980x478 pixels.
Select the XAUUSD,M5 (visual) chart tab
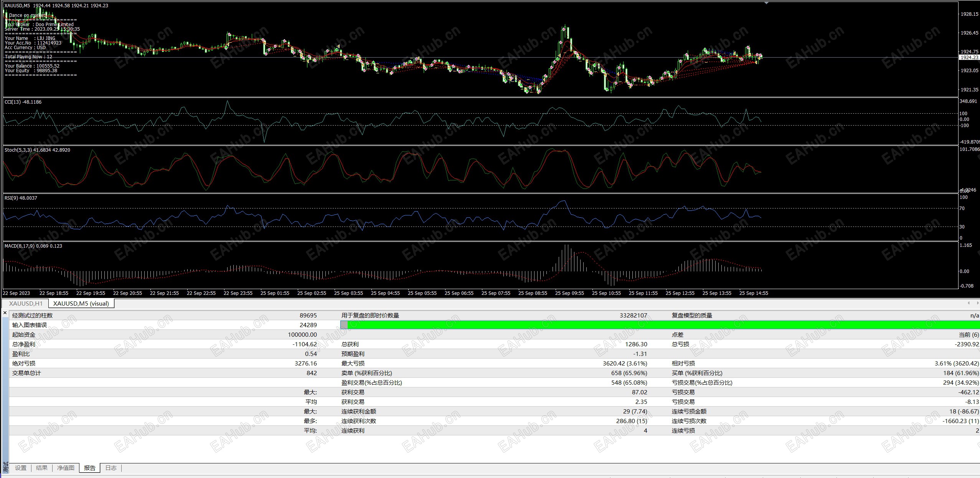click(x=81, y=304)
